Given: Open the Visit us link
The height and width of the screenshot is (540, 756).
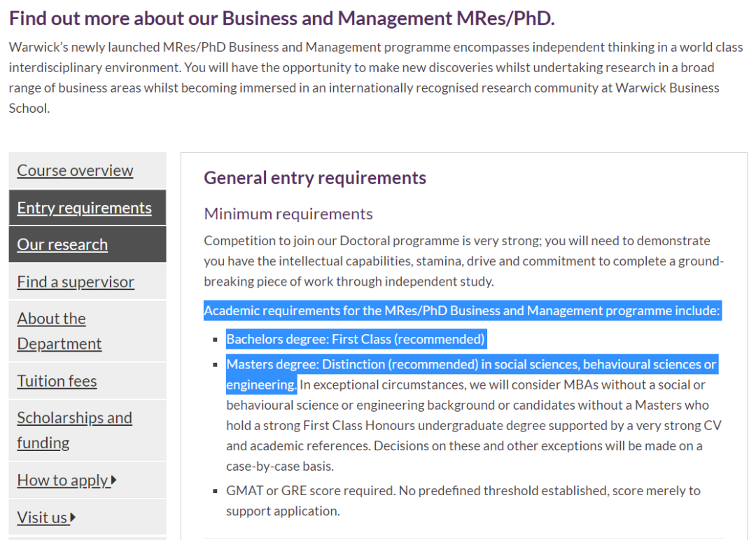Looking at the screenshot, I should [42, 518].
